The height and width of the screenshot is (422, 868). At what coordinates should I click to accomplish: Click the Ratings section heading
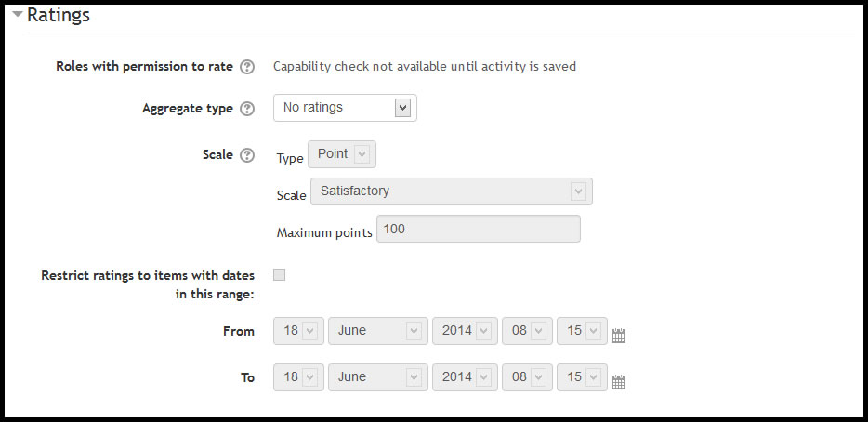(x=59, y=15)
